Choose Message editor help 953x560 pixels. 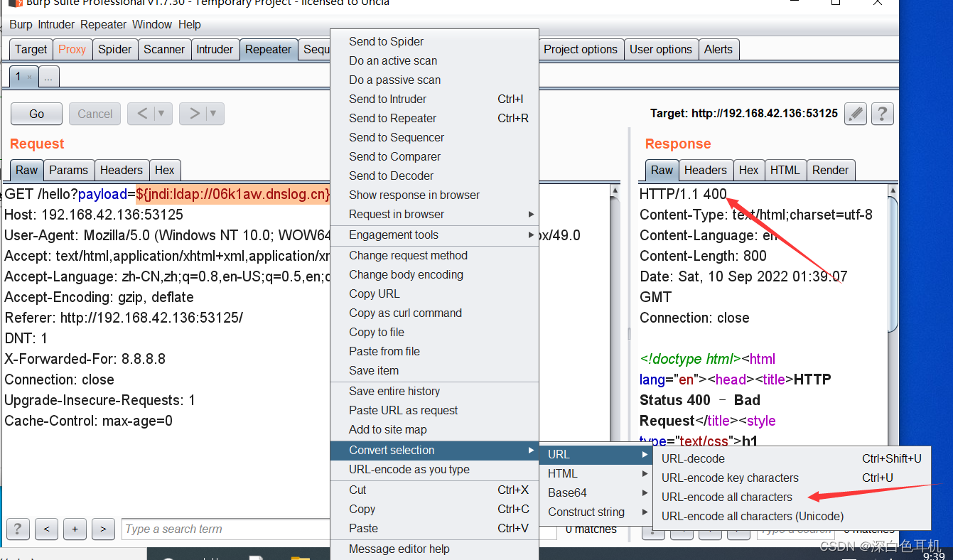pyautogui.click(x=435, y=549)
